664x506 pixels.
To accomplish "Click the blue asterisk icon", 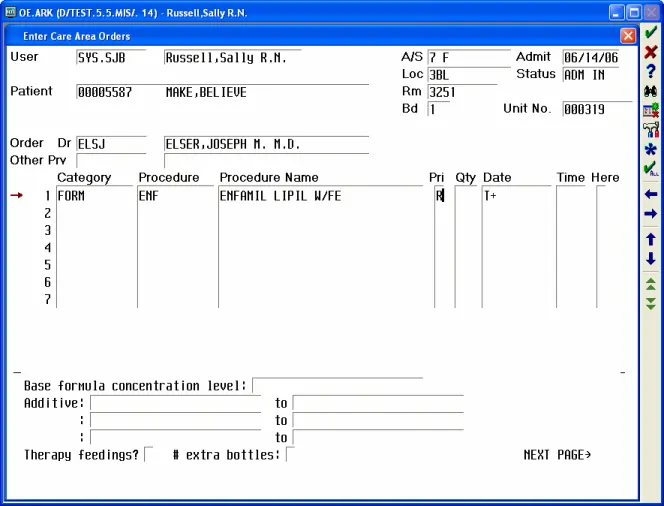I will [x=651, y=149].
